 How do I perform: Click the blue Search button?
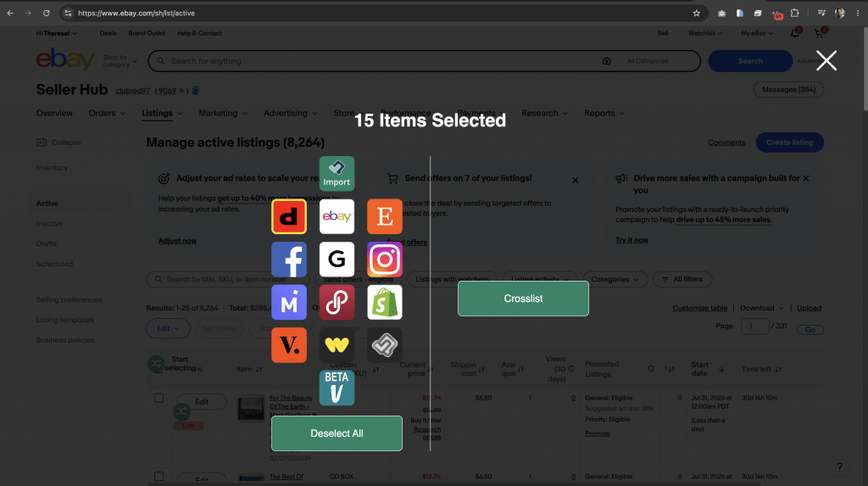click(750, 61)
